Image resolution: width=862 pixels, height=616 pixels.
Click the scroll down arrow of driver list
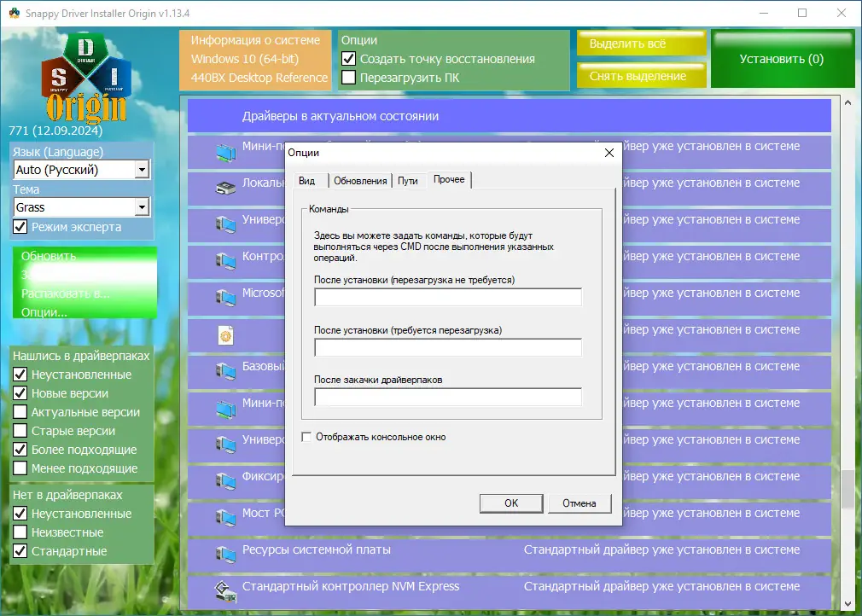click(x=847, y=603)
